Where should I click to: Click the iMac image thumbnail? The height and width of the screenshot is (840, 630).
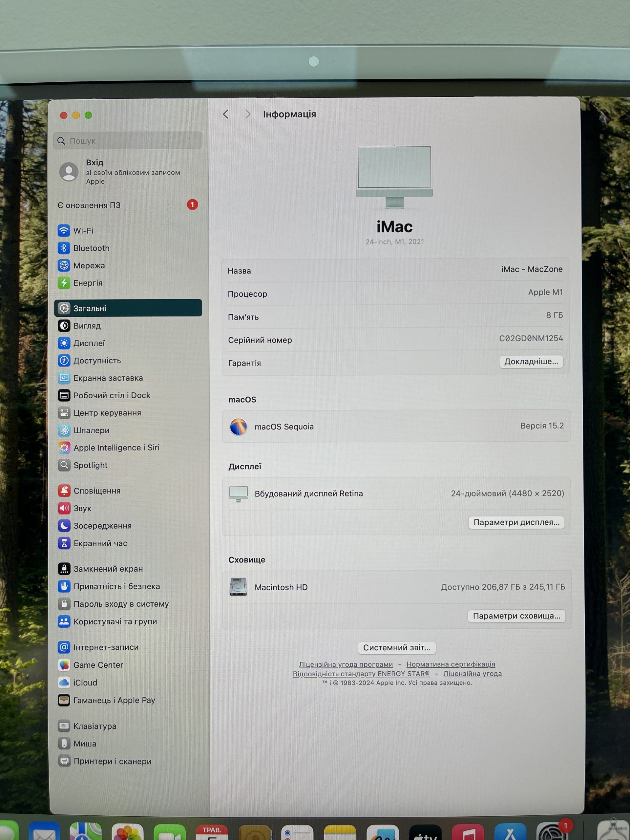coord(394,177)
